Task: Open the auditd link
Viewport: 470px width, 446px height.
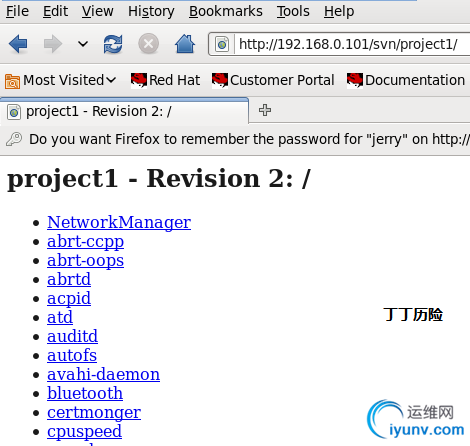Action: point(72,336)
